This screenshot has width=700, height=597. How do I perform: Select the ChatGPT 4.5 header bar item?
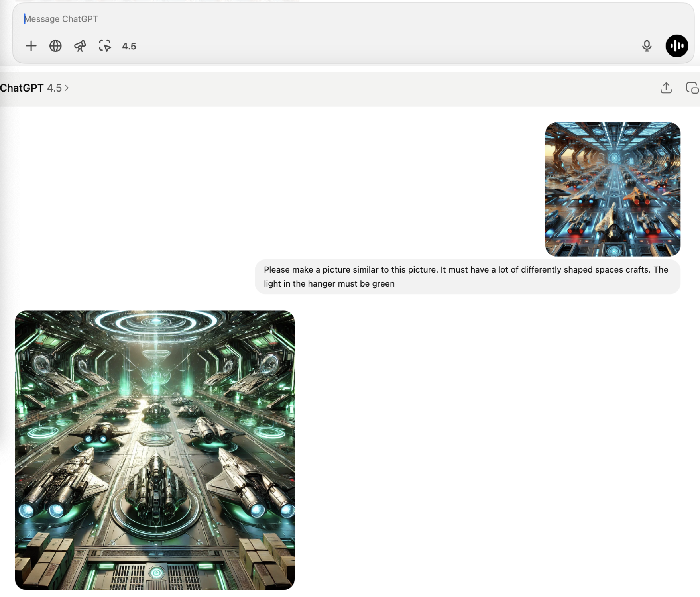click(x=36, y=88)
